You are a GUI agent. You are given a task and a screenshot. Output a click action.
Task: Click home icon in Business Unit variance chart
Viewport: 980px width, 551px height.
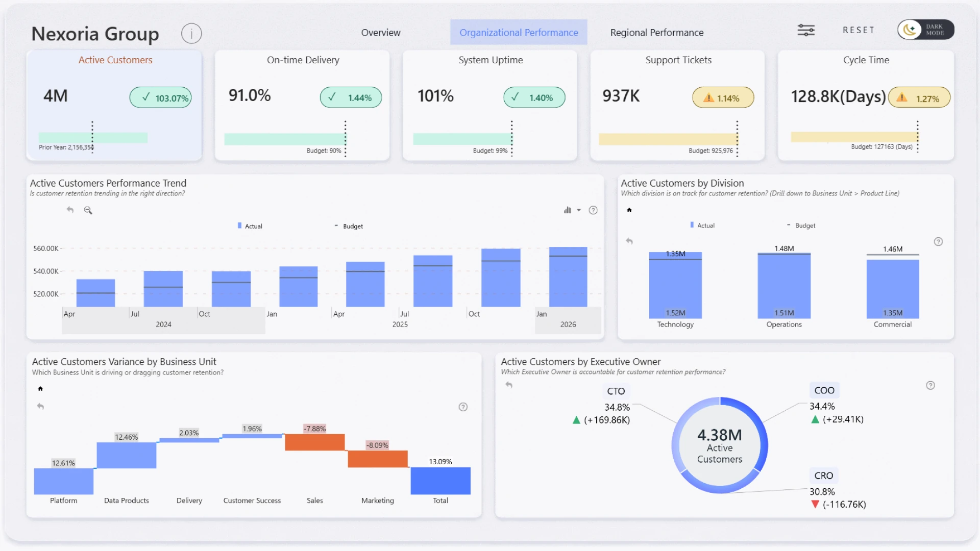pyautogui.click(x=40, y=389)
